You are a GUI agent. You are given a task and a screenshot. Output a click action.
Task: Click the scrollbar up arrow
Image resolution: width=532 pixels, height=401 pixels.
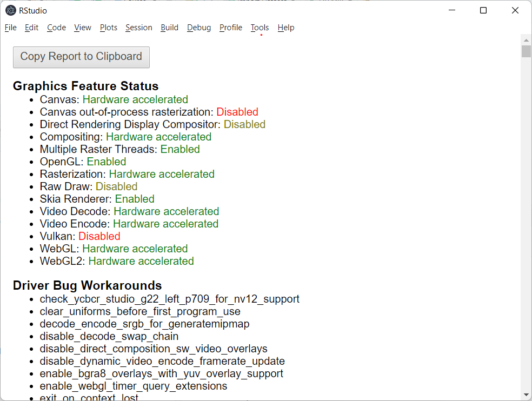click(526, 40)
